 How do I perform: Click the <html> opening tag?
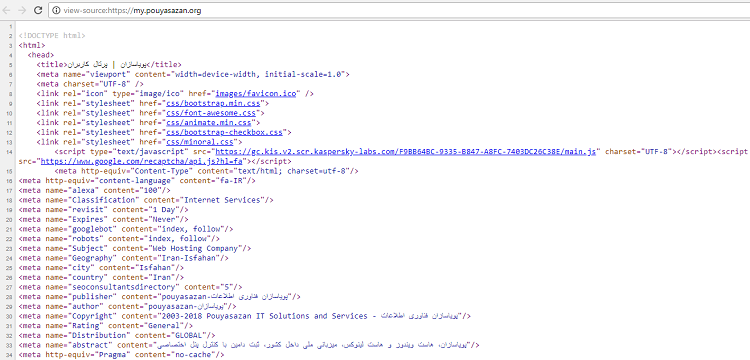(32, 45)
